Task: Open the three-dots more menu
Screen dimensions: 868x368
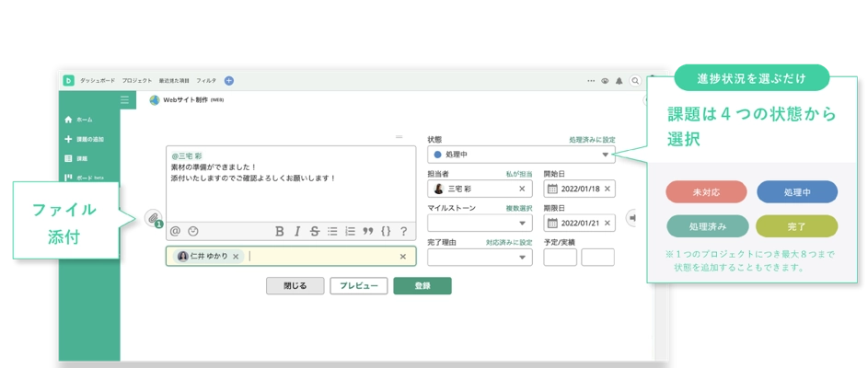Action: point(591,81)
